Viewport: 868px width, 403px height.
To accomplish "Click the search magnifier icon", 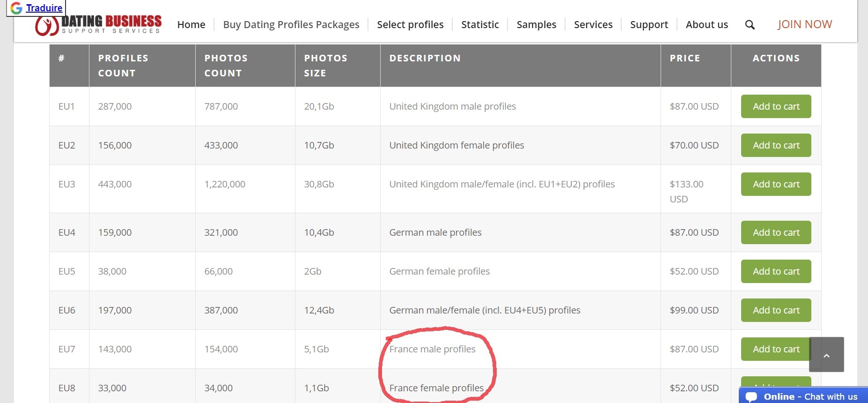I will pyautogui.click(x=750, y=25).
